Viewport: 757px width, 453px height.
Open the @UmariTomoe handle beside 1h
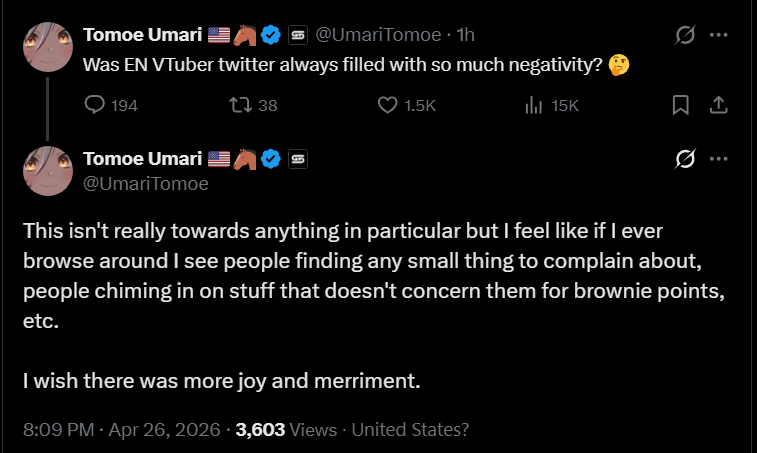pyautogui.click(x=378, y=35)
